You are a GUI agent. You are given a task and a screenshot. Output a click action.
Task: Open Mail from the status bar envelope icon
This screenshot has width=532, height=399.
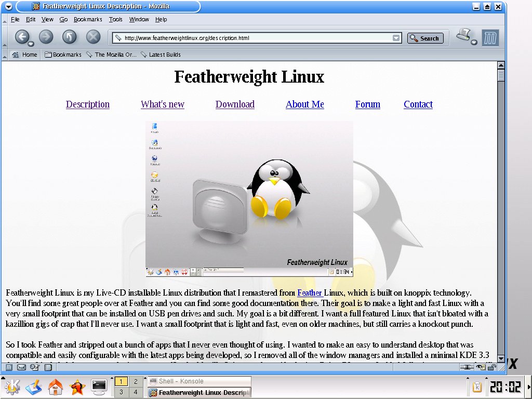[21, 367]
